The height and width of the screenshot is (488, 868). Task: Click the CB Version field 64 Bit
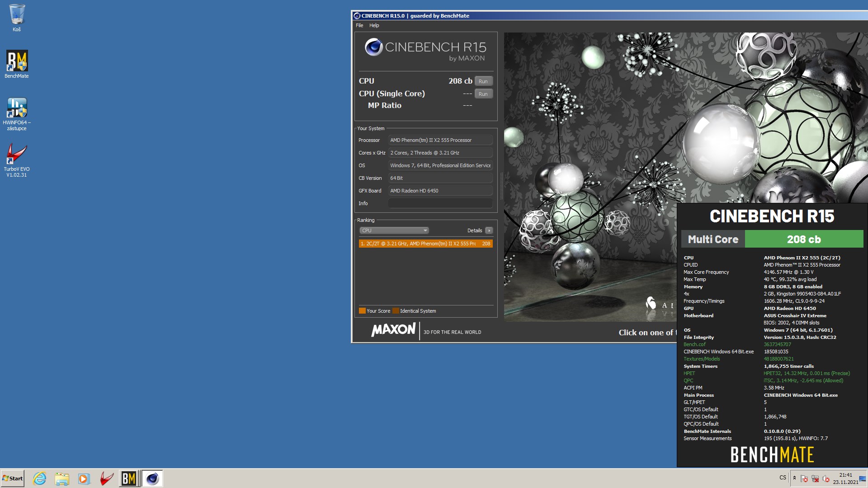pos(440,178)
